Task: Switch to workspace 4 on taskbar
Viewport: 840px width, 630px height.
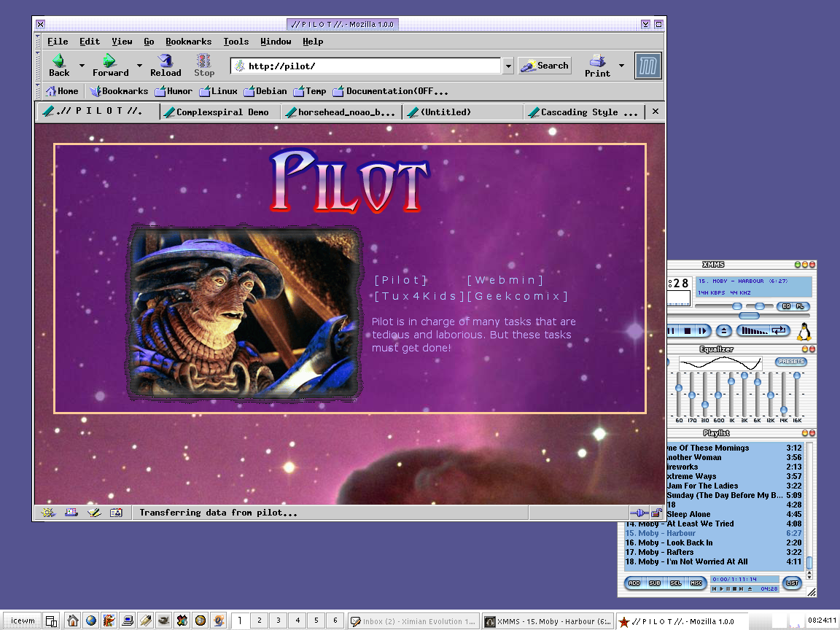Action: (297, 621)
